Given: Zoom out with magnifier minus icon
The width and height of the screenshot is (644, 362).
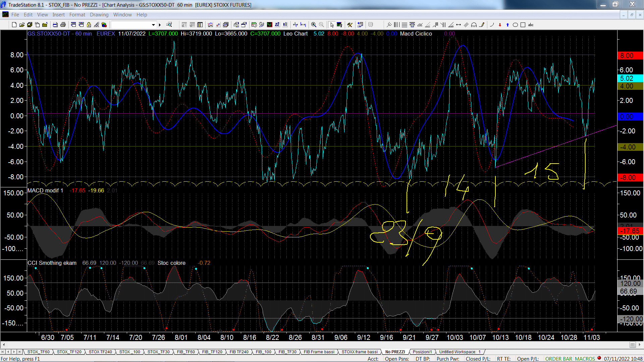Looking at the screenshot, I should tap(321, 25).
